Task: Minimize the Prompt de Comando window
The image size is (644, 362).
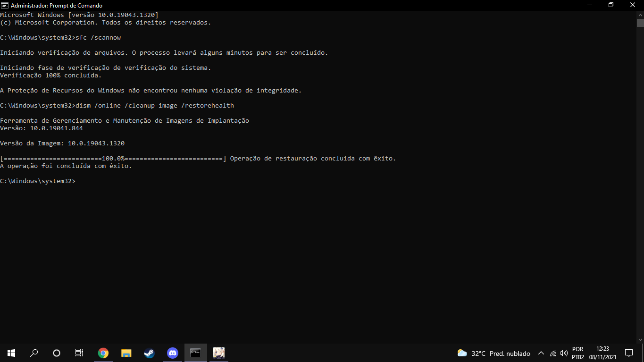Action: [x=590, y=5]
